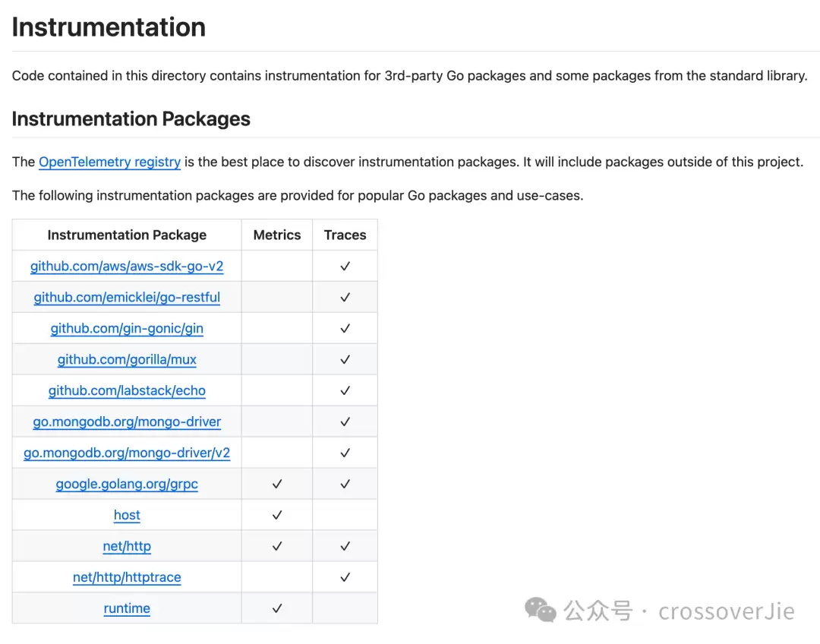Click the Instrumentation Packages section heading
The height and width of the screenshot is (644, 820).
click(x=131, y=119)
